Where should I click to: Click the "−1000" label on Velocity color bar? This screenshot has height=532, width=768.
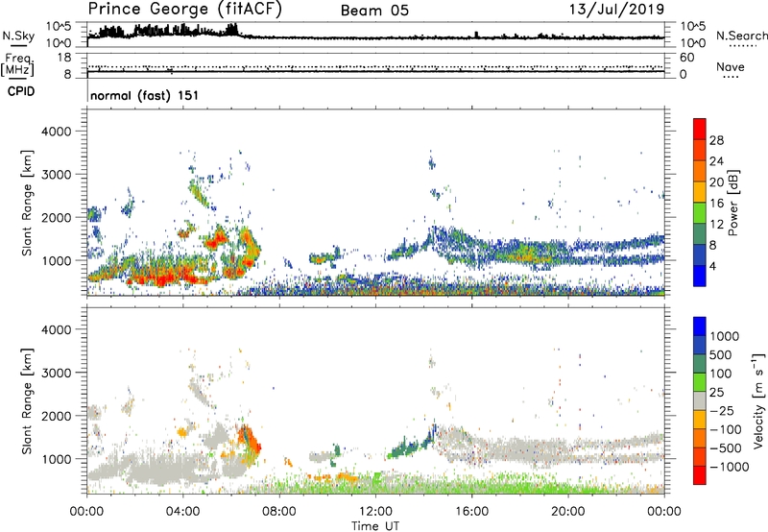point(729,467)
